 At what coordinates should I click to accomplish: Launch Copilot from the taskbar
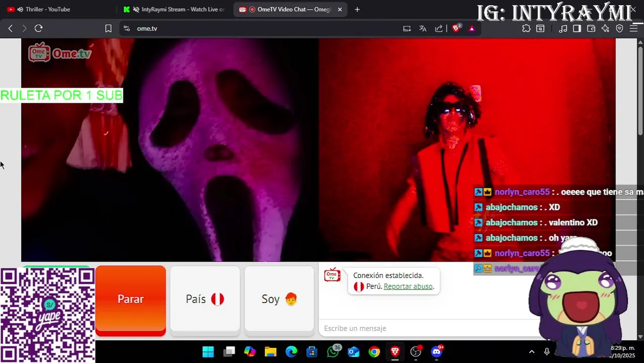tap(250, 352)
